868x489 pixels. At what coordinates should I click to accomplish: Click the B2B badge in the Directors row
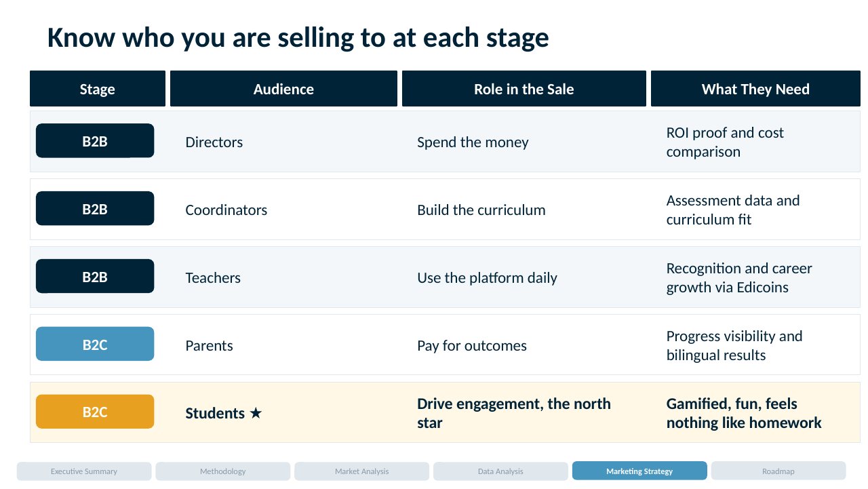click(x=95, y=141)
